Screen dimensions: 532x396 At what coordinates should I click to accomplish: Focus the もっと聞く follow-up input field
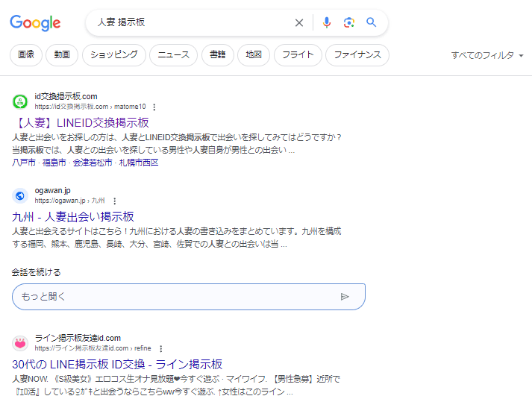click(x=172, y=296)
